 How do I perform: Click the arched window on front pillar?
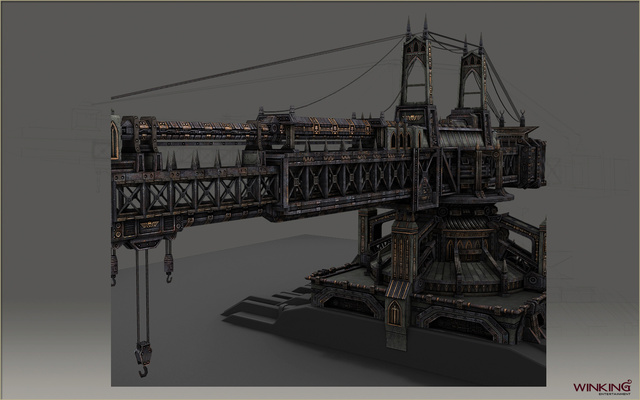(x=394, y=314)
